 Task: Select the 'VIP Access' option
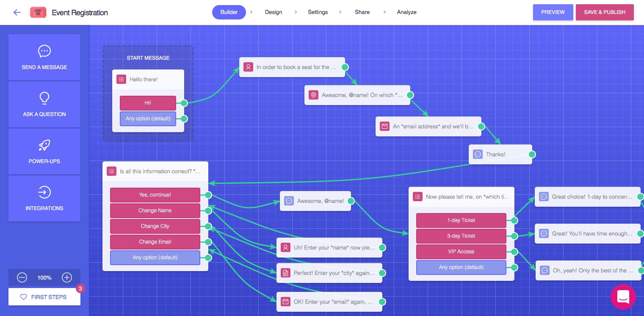coord(461,252)
